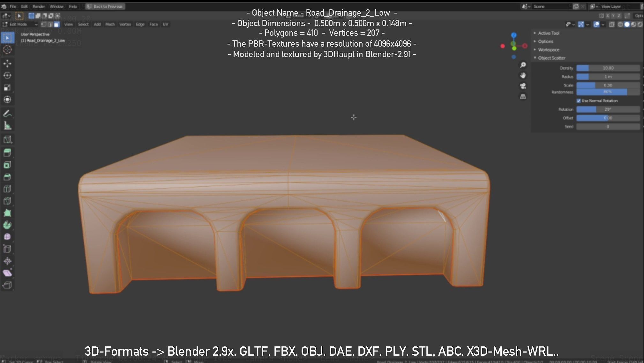The image size is (644, 363).
Task: Toggle X mirror axis button
Action: (x=608, y=16)
